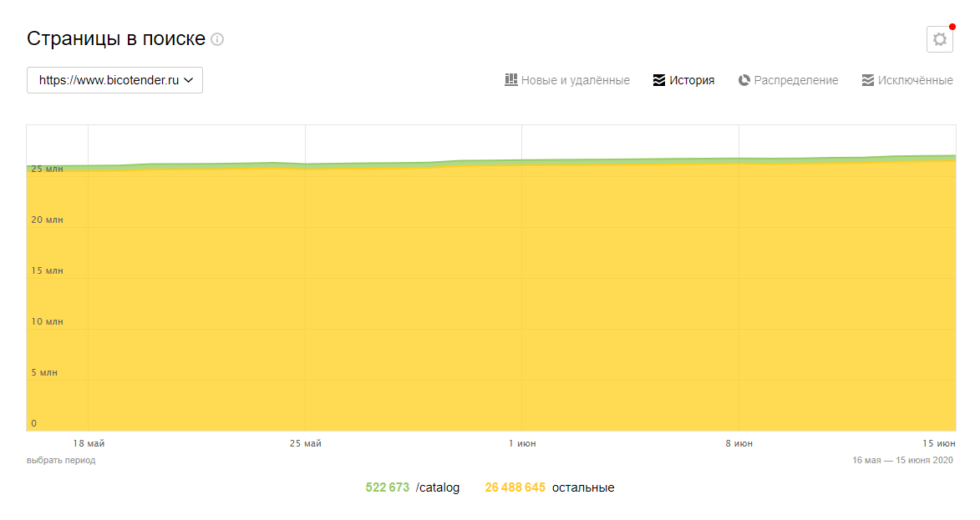Viewport: 980px width, 520px height.
Task: Select the https://www.bicotender.ru site field
Action: (x=114, y=80)
